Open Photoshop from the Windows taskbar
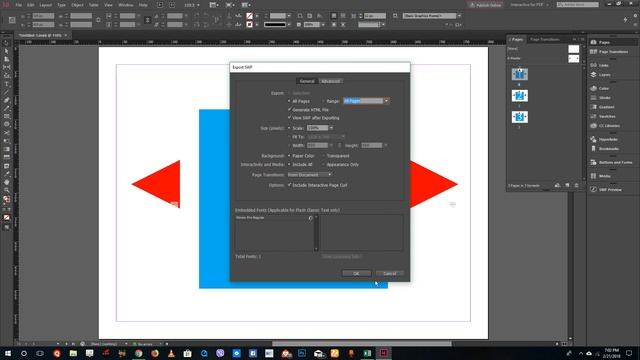The height and width of the screenshot is (360, 640). pos(302,353)
